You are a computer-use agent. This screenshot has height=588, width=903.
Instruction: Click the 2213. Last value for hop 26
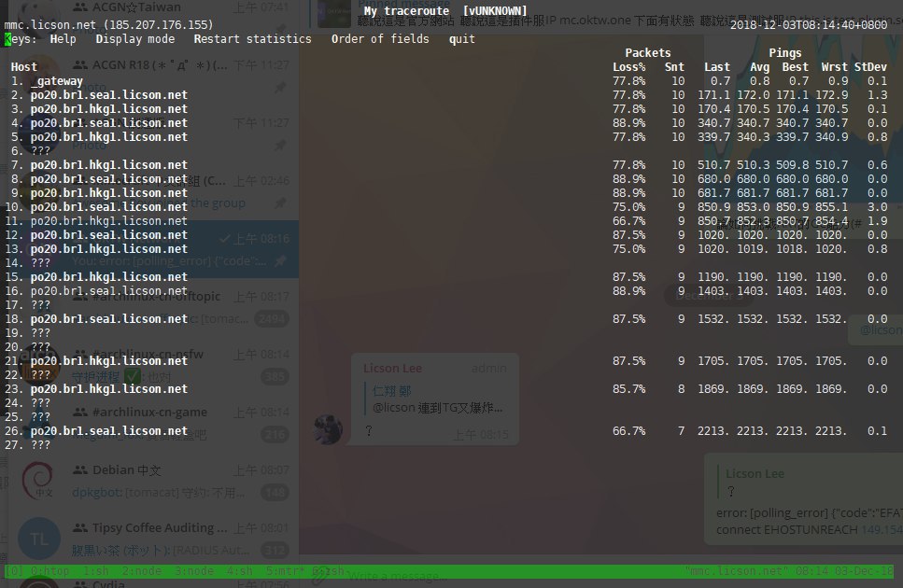pos(713,431)
